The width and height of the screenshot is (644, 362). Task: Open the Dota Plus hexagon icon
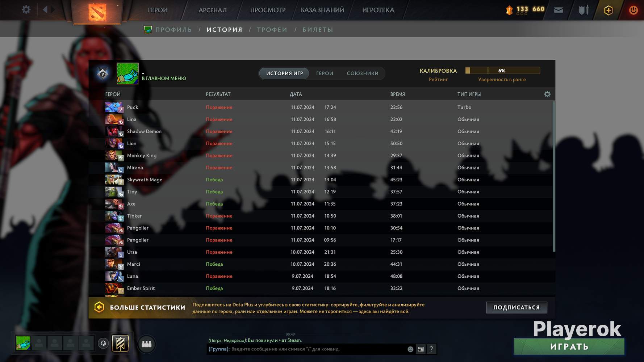coord(609,10)
